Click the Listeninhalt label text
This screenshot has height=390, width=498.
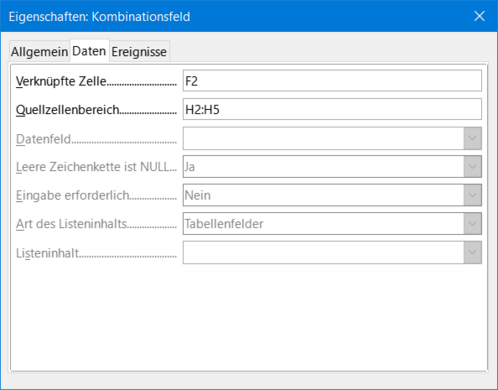pyautogui.click(x=48, y=253)
